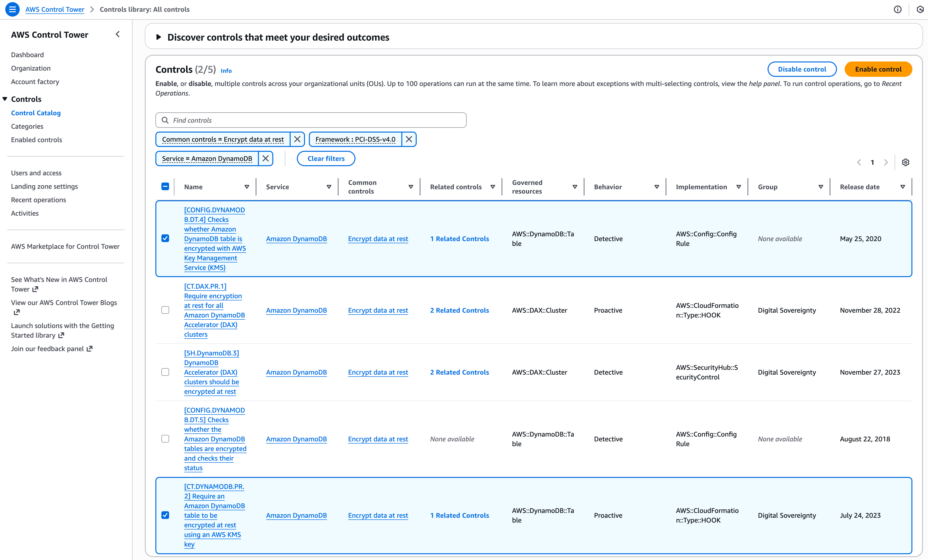Open Enabled controls in sidebar

[37, 140]
